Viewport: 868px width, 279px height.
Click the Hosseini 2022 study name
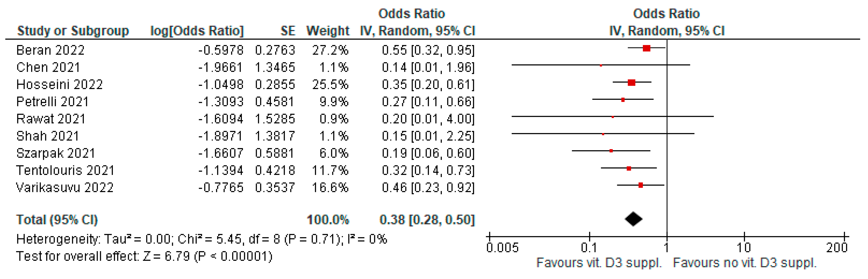tap(59, 85)
